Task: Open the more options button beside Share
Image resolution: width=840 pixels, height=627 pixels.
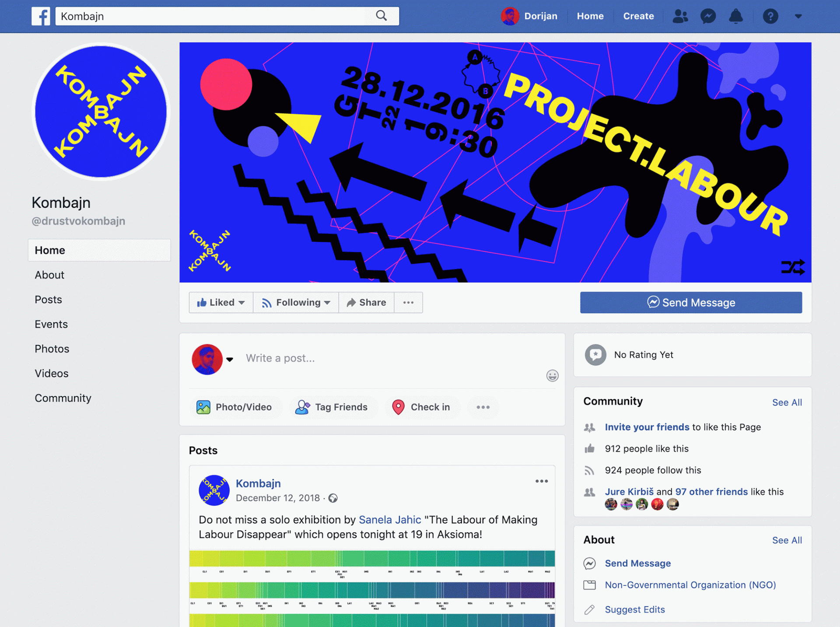Action: pos(408,303)
